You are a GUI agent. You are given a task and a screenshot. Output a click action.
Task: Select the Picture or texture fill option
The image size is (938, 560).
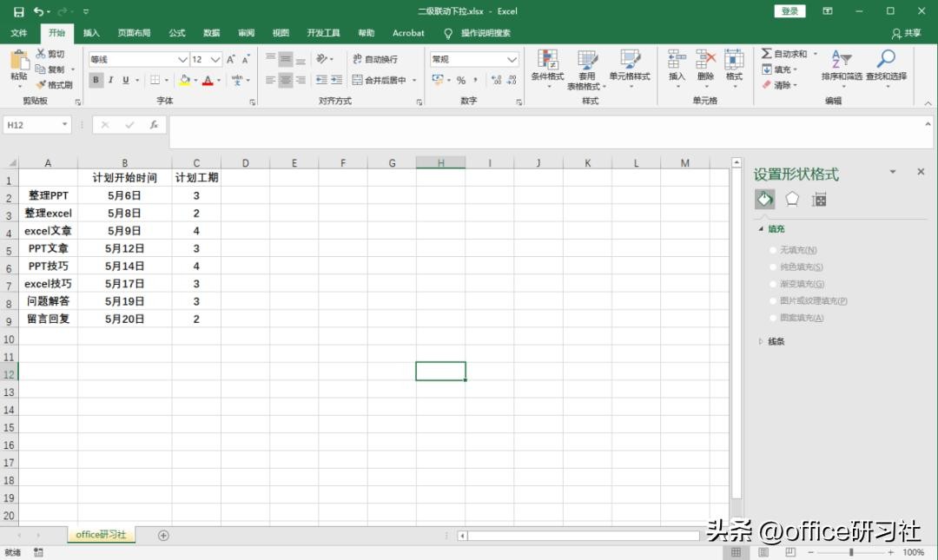(773, 300)
